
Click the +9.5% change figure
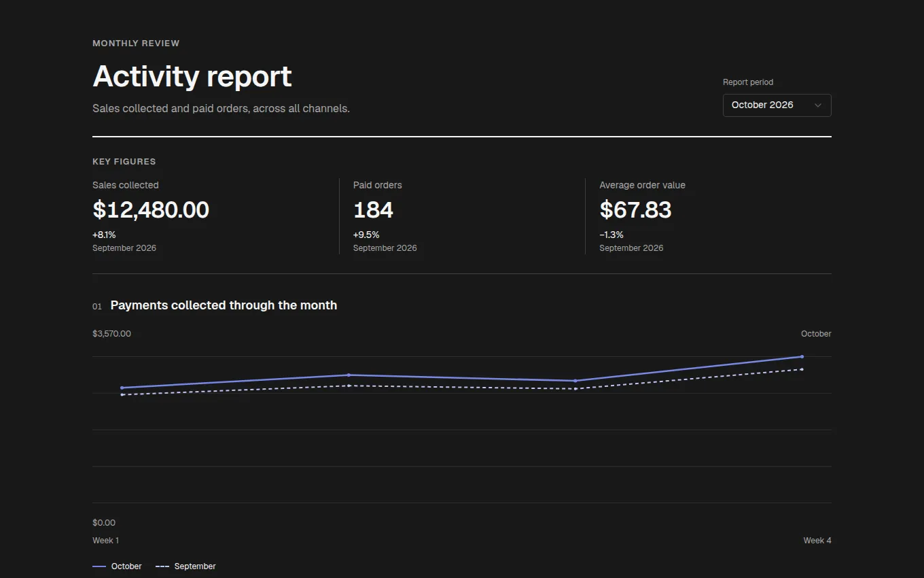[366, 235]
